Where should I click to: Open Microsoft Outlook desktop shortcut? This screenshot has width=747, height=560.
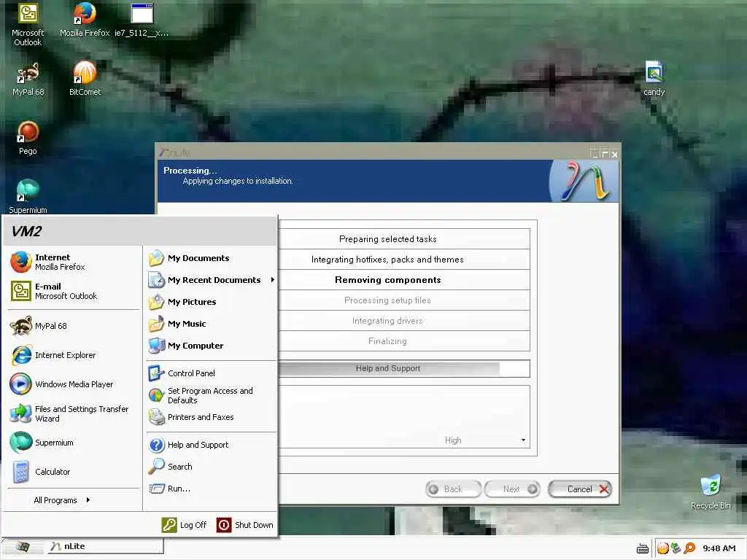click(28, 24)
